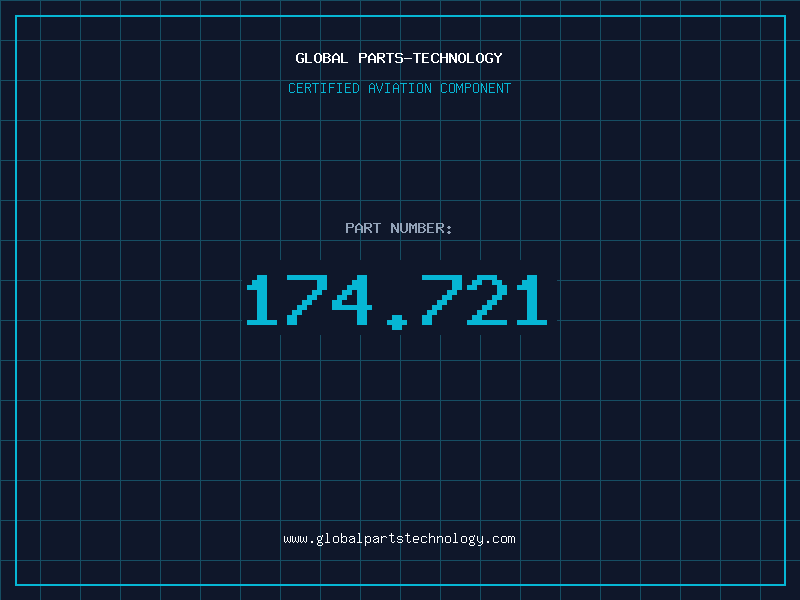Click the 'PART NUMBER:' label
This screenshot has height=600, width=800.
tap(399, 228)
